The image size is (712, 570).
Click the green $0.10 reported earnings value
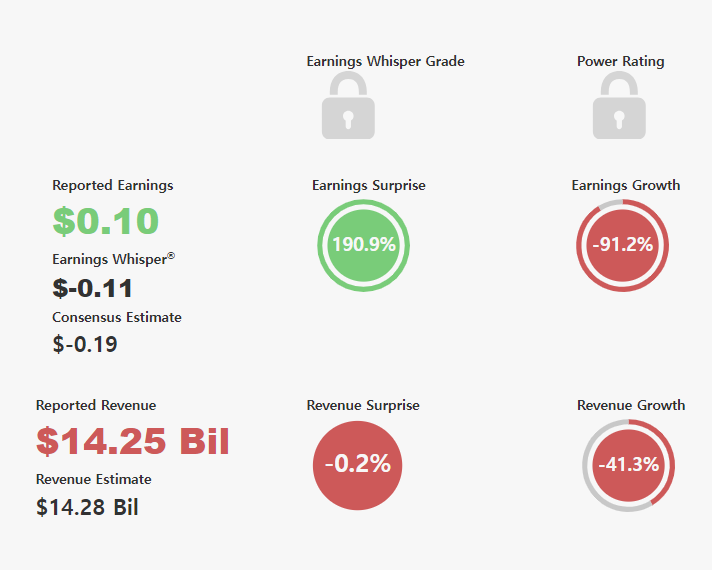coord(105,221)
